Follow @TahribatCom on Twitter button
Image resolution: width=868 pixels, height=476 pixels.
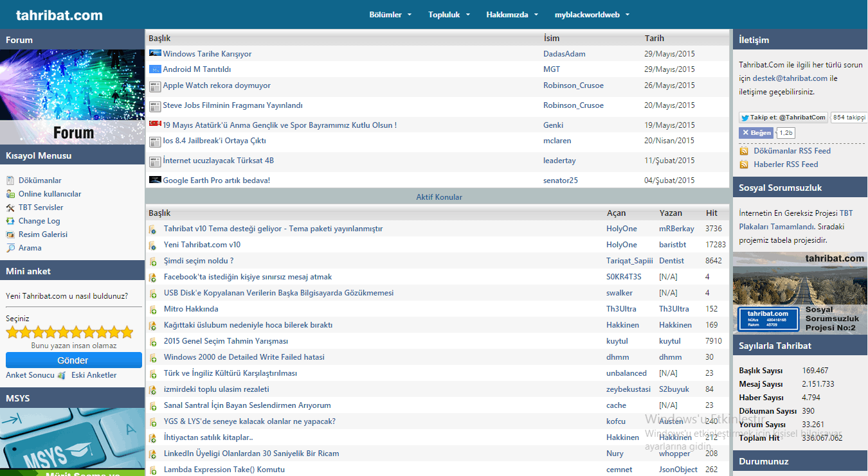(783, 118)
